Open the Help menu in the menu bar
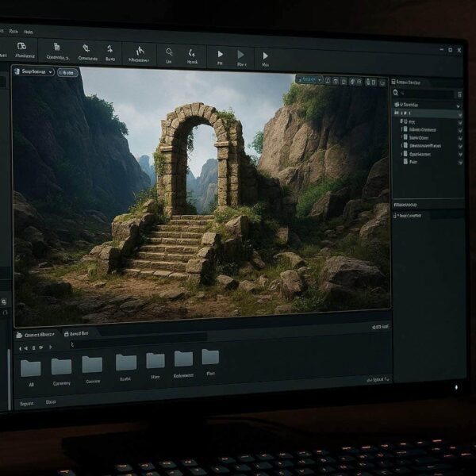 [x=29, y=32]
